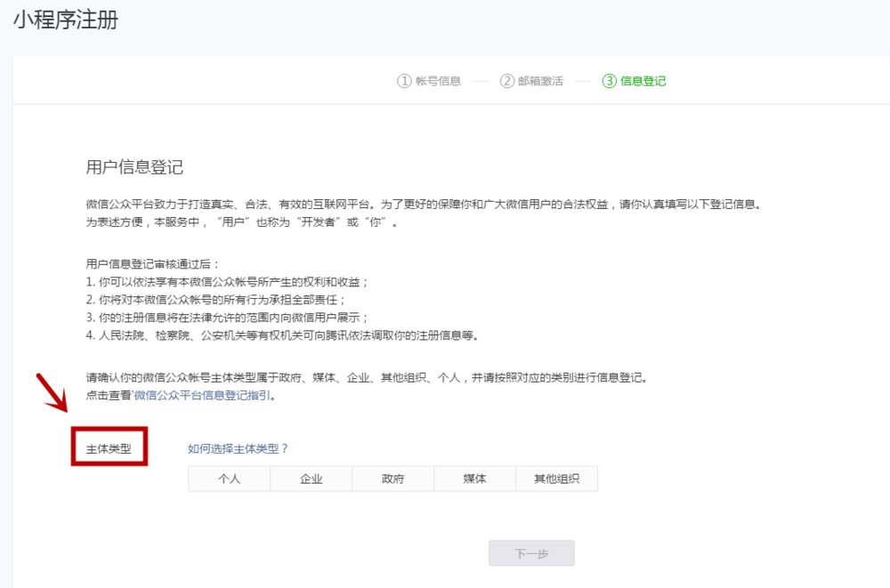Click the circled number 2 step icon
890x588 pixels.
507,81
